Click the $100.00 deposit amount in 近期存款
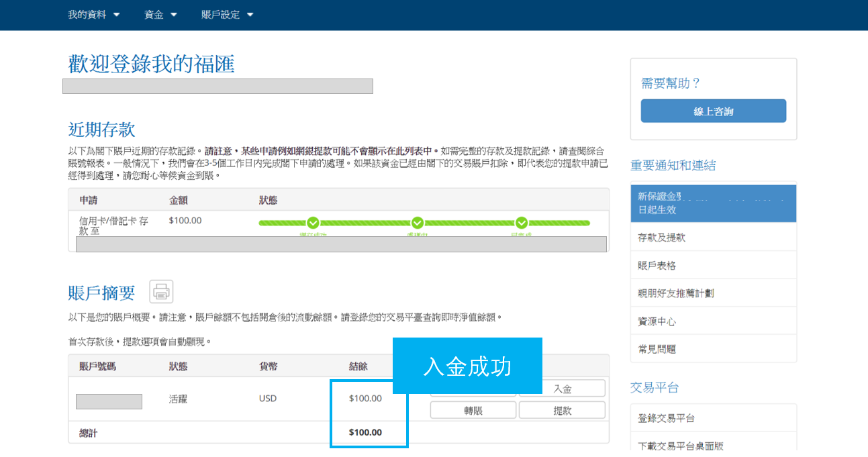This screenshot has height=457, width=868. click(185, 220)
